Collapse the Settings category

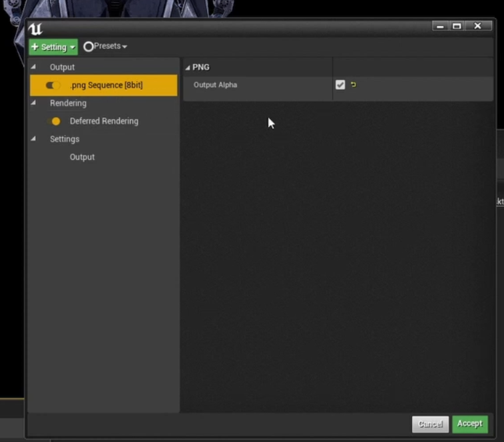click(x=33, y=139)
